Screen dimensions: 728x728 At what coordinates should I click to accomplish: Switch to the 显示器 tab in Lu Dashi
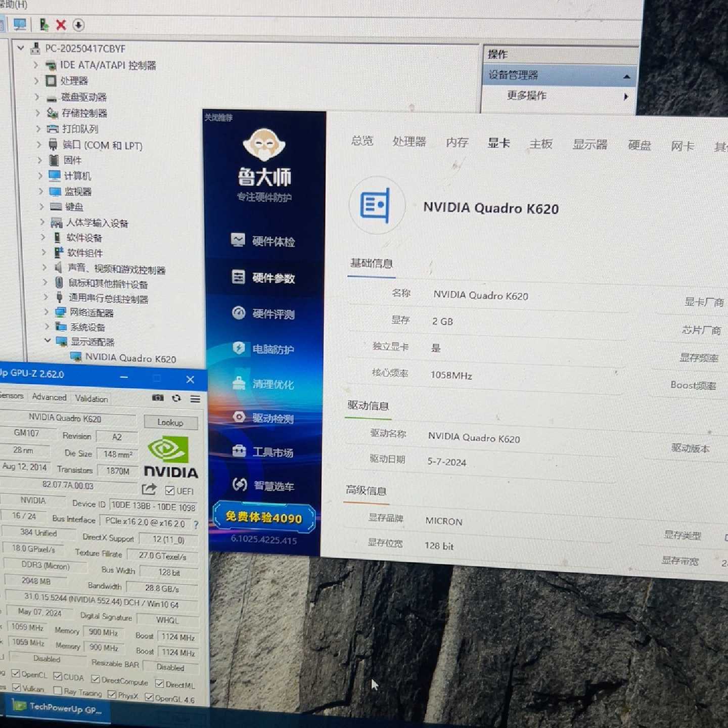[590, 145]
